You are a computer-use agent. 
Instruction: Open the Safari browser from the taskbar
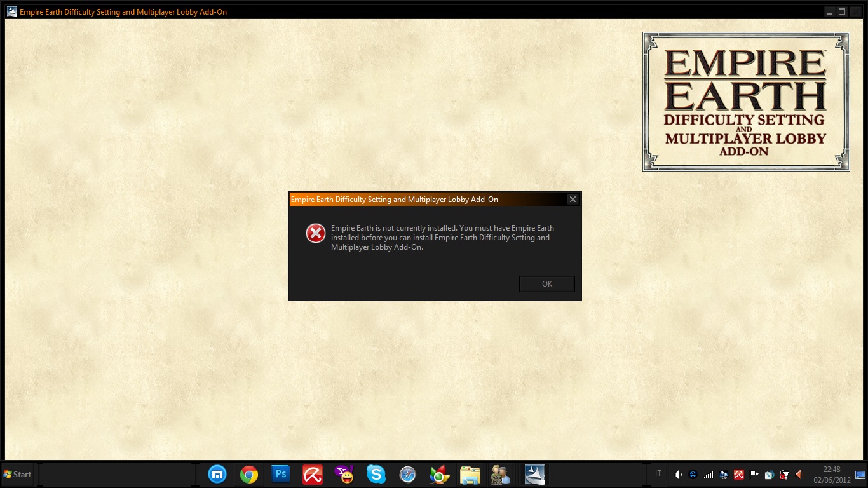pos(407,475)
